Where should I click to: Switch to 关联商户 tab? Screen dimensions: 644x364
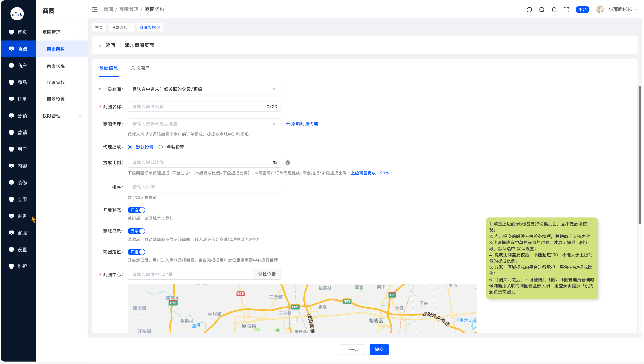click(x=140, y=68)
